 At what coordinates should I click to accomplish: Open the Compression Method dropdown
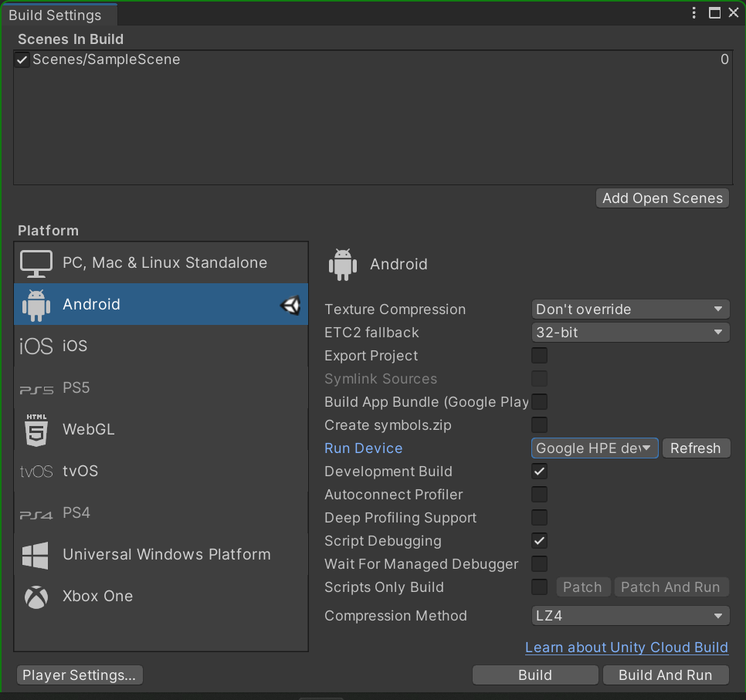tap(630, 615)
